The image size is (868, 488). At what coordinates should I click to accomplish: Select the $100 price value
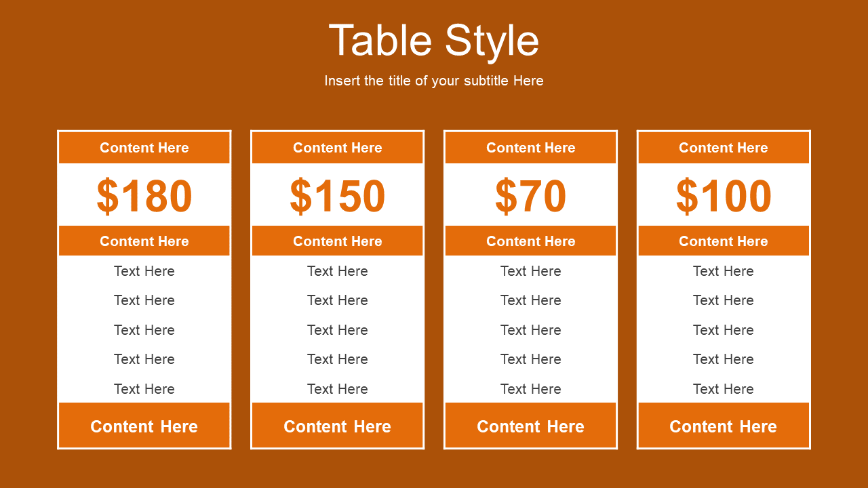pyautogui.click(x=724, y=197)
